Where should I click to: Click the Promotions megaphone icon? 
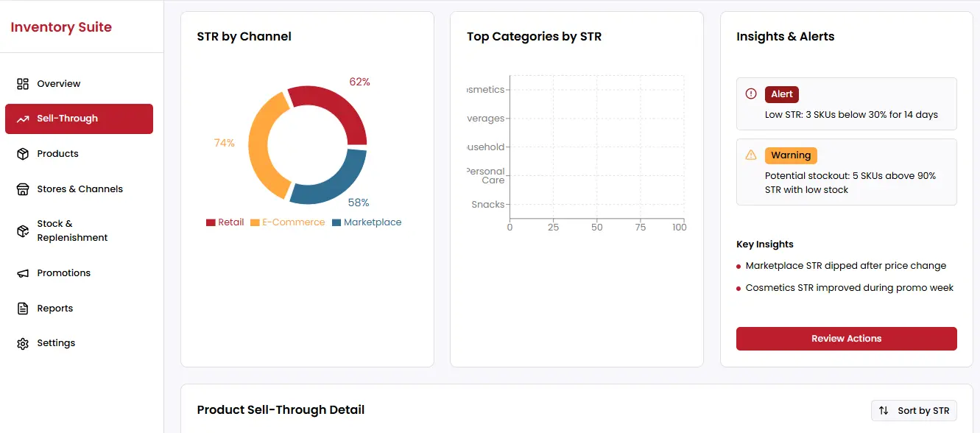tap(23, 273)
